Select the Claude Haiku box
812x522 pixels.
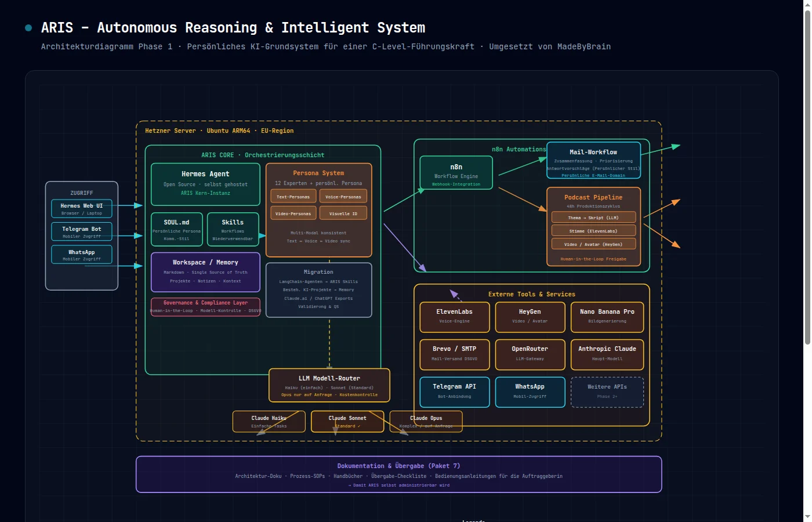pos(269,422)
